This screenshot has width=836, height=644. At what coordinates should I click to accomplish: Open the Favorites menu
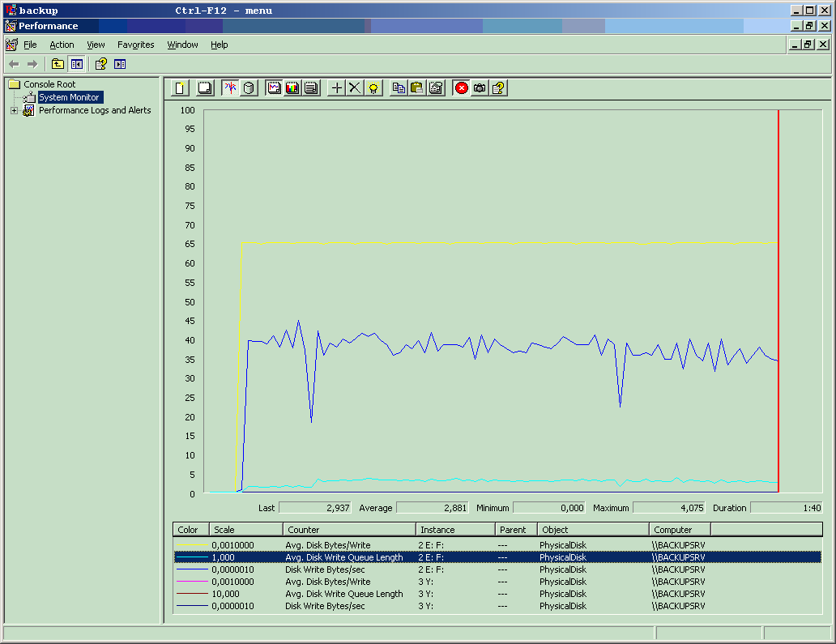(135, 45)
